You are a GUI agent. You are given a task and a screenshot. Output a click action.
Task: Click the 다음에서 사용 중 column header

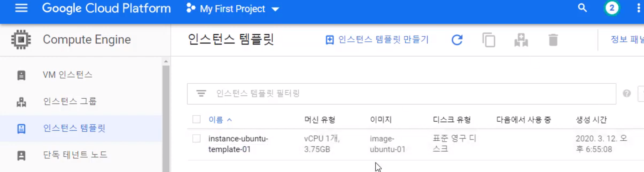click(524, 120)
